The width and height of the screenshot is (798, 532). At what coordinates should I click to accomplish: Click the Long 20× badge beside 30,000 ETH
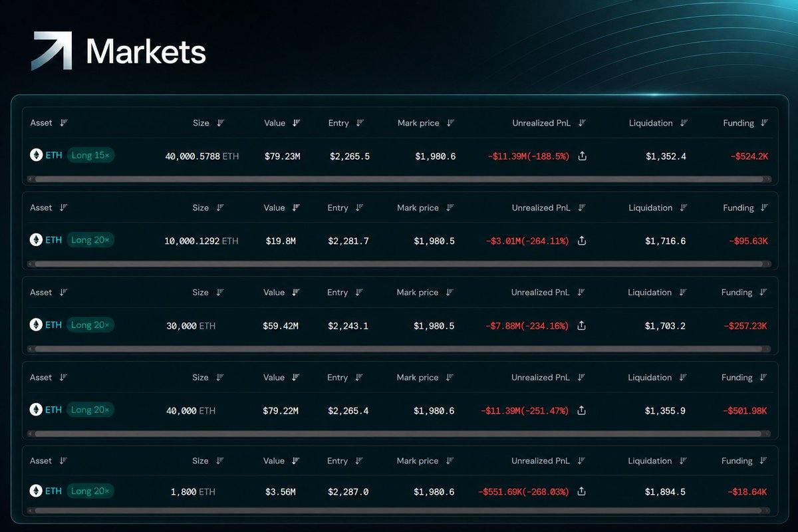pos(90,325)
